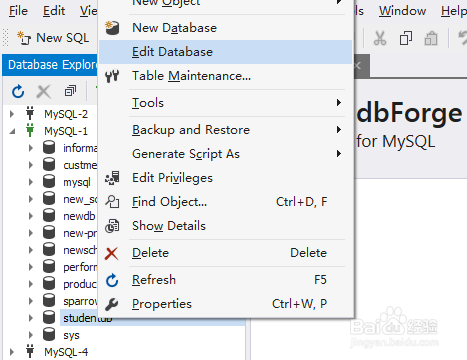467x360 pixels.
Task: Click the Paste icon in toolbar
Action: 431,38
